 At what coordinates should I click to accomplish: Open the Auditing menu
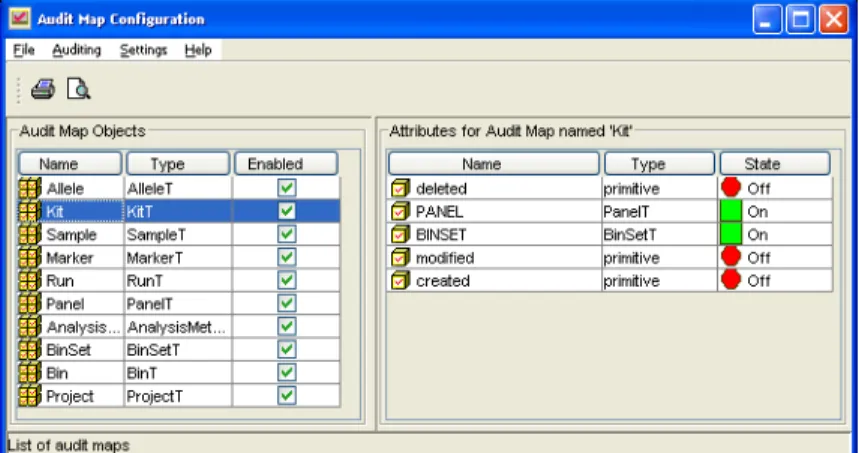click(77, 50)
